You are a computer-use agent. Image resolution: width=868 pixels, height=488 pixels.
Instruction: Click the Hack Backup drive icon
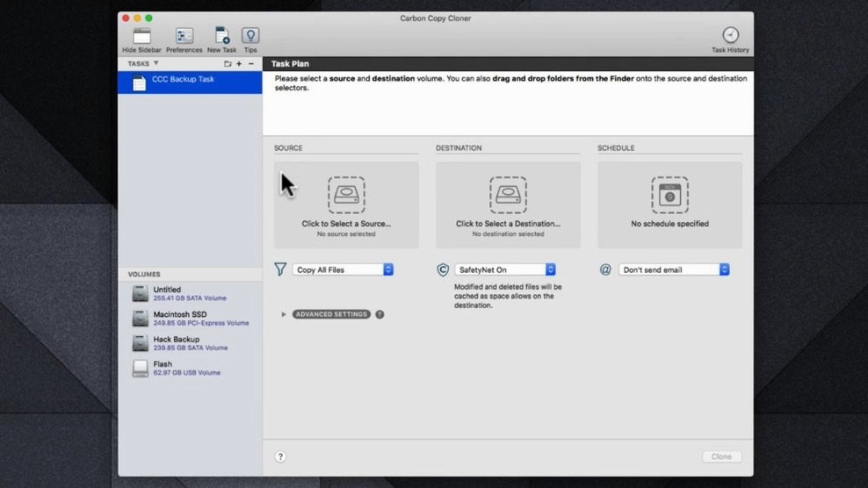[x=140, y=343]
